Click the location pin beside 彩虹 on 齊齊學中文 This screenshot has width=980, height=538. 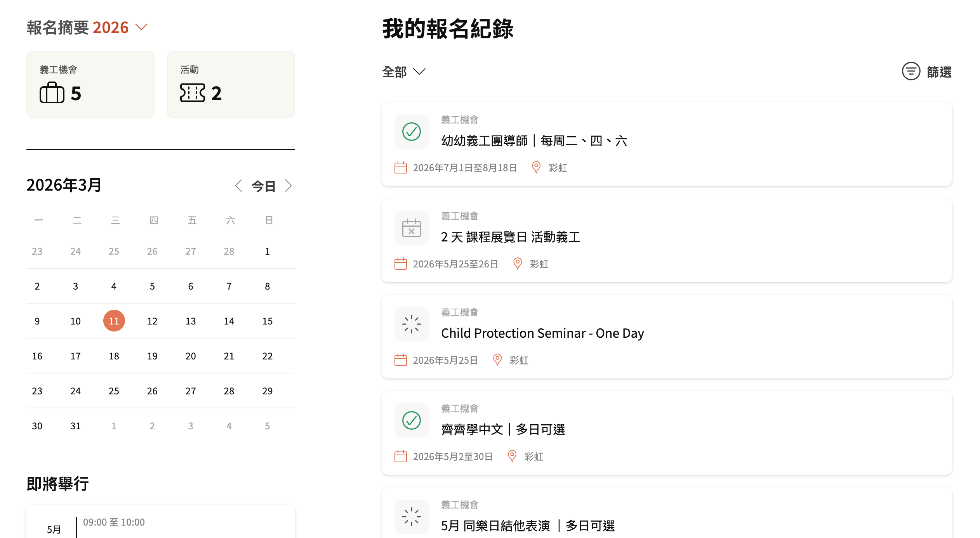tap(512, 456)
